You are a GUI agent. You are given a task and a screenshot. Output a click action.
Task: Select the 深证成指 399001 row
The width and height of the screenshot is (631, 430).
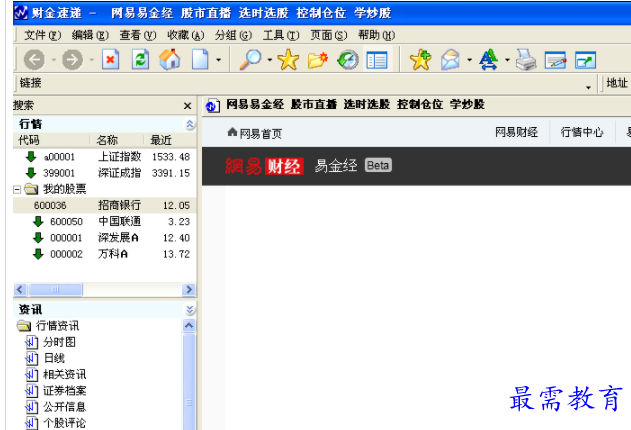[x=105, y=173]
